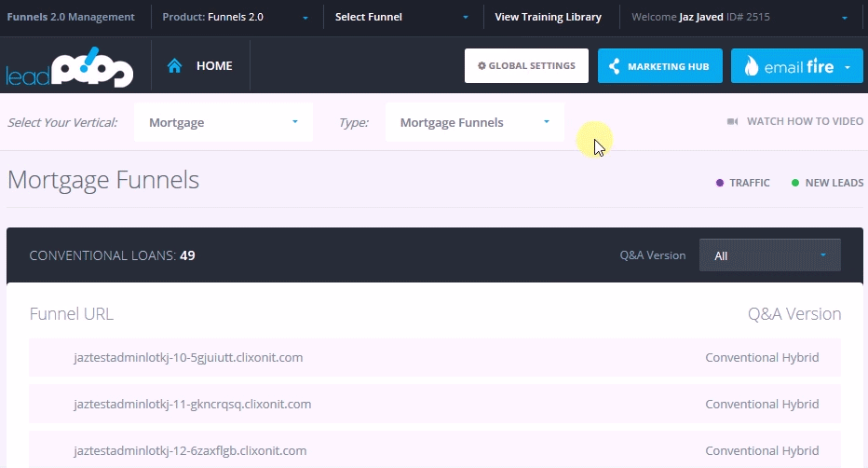The width and height of the screenshot is (868, 468).
Task: Click the Type: label
Action: [354, 122]
